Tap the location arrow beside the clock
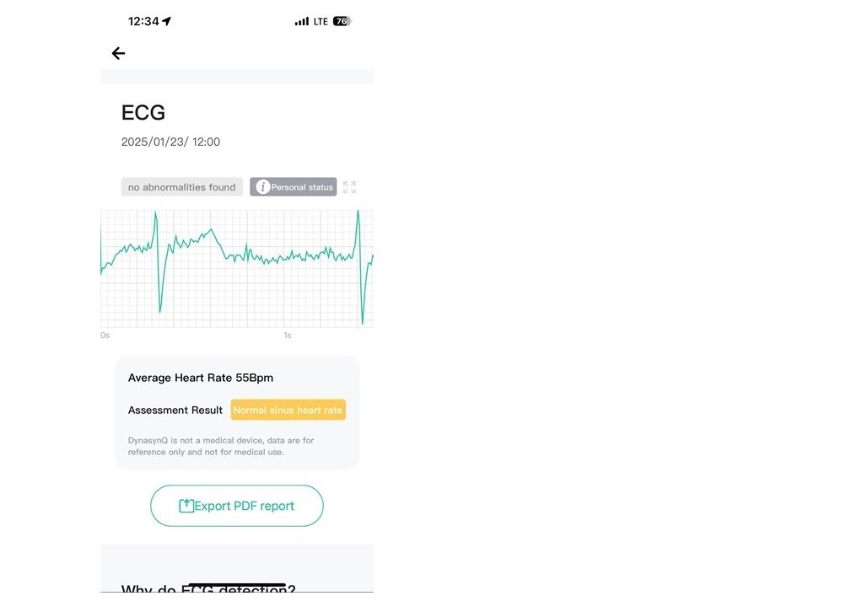Image resolution: width=868 pixels, height=601 pixels. coord(167,21)
